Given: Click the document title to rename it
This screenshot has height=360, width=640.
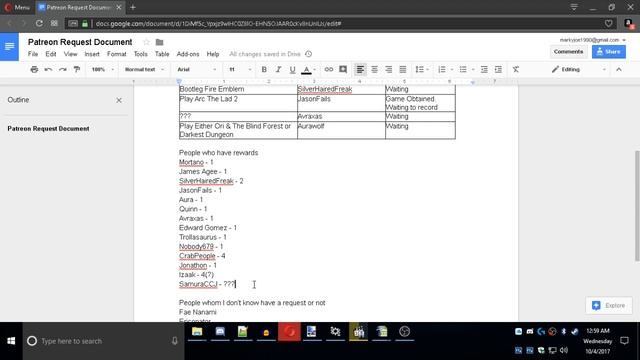Looking at the screenshot, I should [80, 42].
